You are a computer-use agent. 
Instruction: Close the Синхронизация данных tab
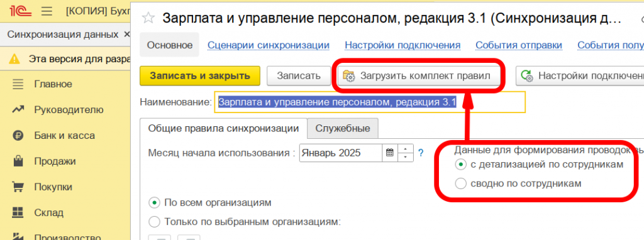(126, 35)
